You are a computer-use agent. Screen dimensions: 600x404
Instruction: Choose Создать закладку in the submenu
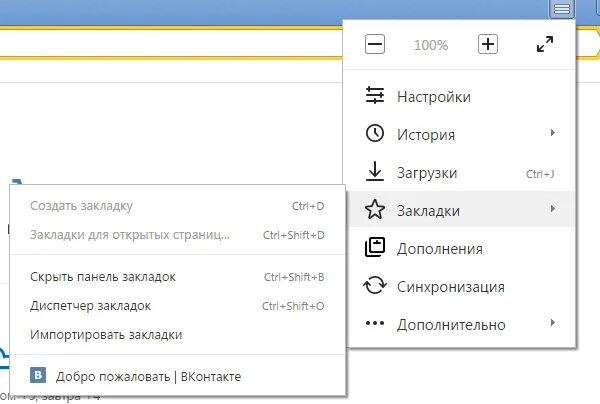coord(178,206)
